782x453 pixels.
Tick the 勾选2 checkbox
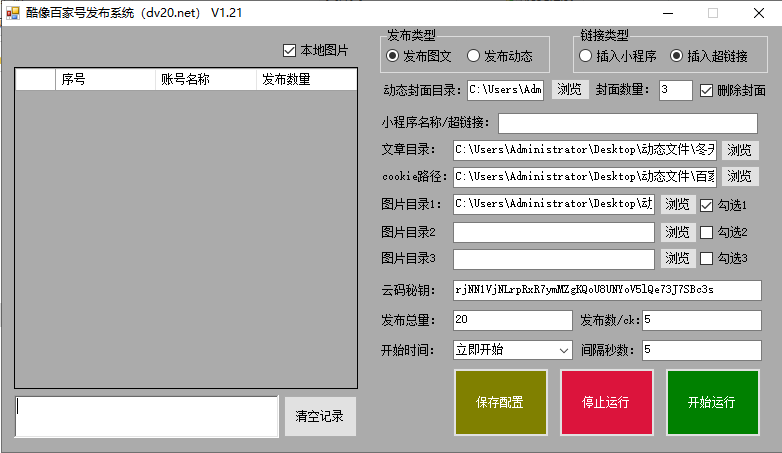point(707,232)
